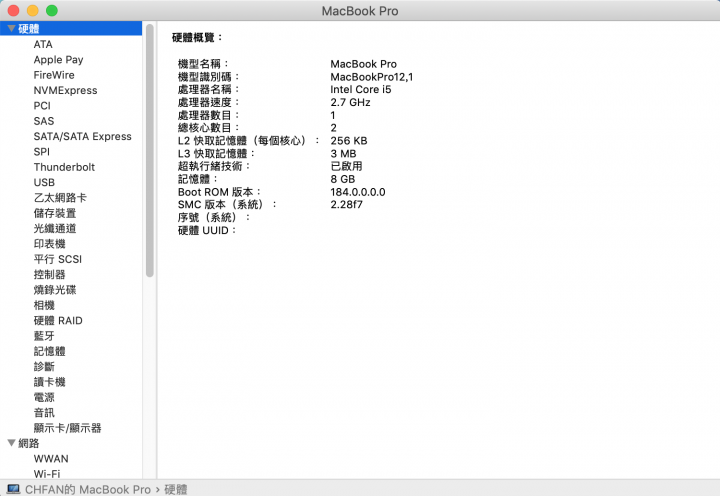Select SAS in the hardware list
Image resolution: width=720 pixels, height=496 pixels.
pyautogui.click(x=44, y=121)
